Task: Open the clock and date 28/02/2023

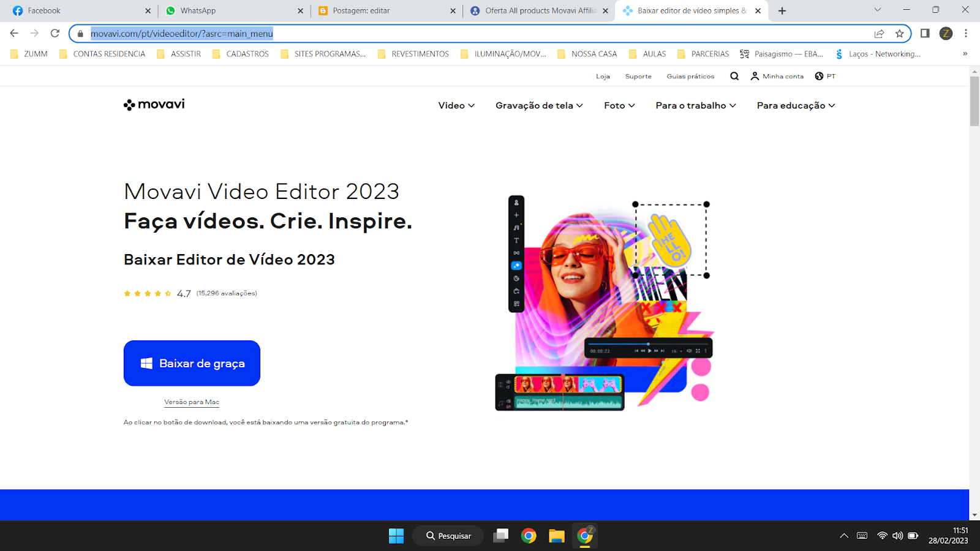Action: pyautogui.click(x=948, y=536)
